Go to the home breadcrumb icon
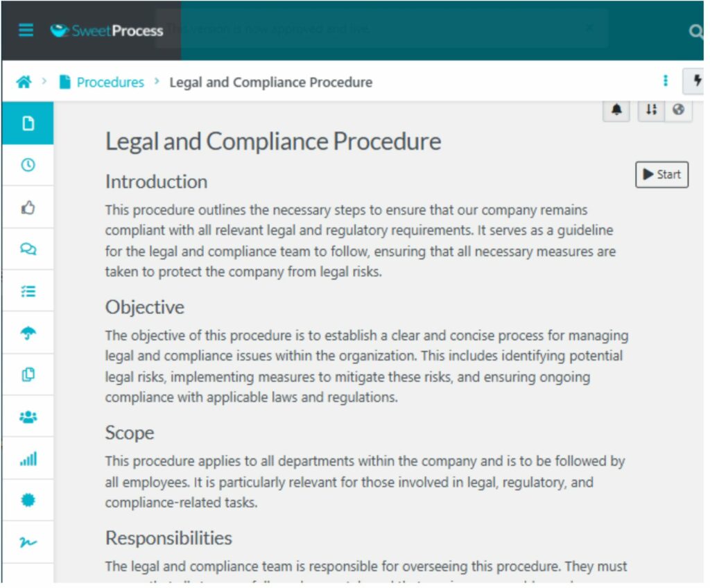The height and width of the screenshot is (588, 710). pyautogui.click(x=24, y=82)
